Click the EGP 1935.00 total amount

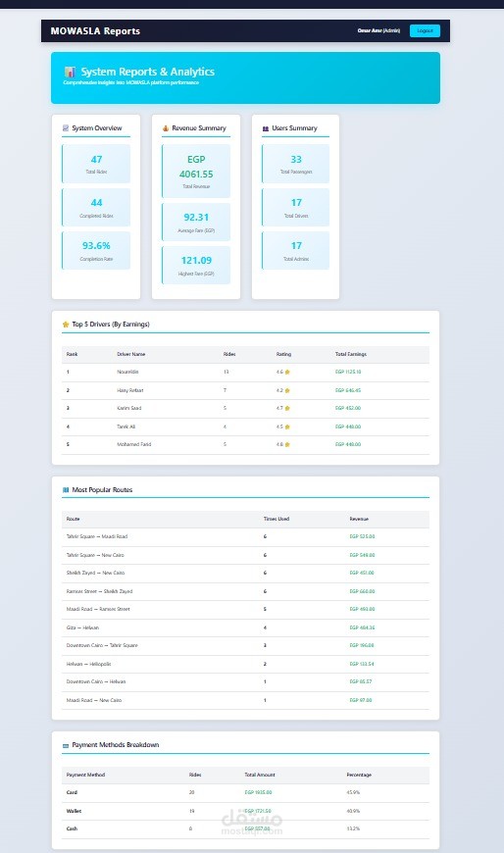click(x=259, y=792)
